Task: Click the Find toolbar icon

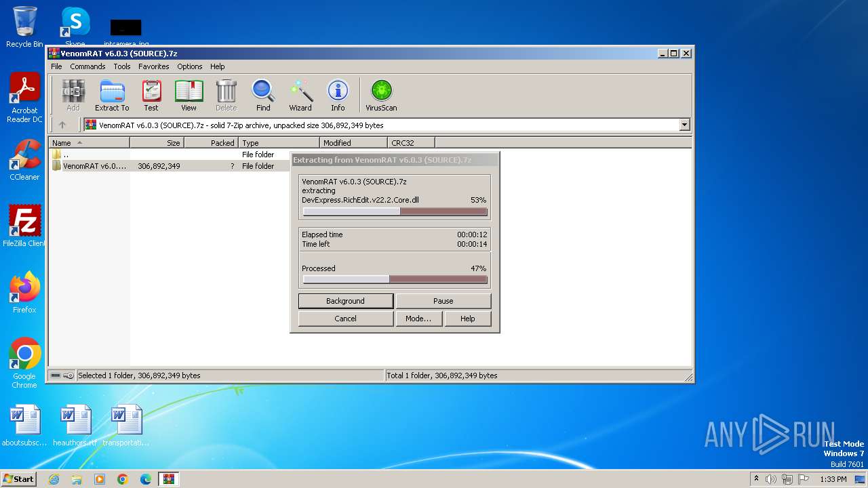Action: click(x=263, y=96)
